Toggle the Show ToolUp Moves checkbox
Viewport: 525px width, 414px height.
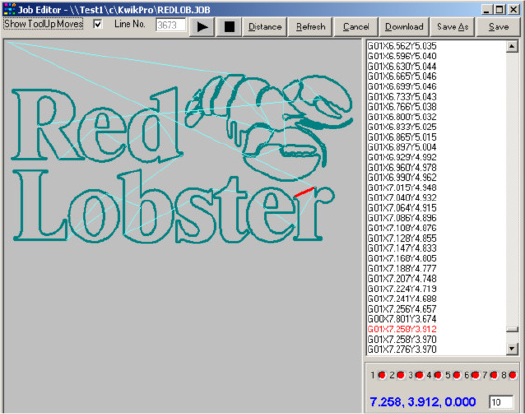98,24
